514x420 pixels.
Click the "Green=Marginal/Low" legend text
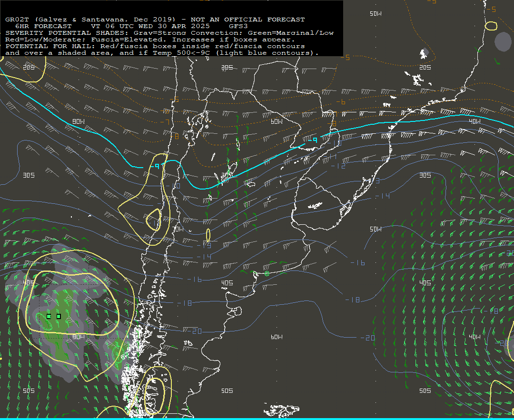pyautogui.click(x=291, y=33)
